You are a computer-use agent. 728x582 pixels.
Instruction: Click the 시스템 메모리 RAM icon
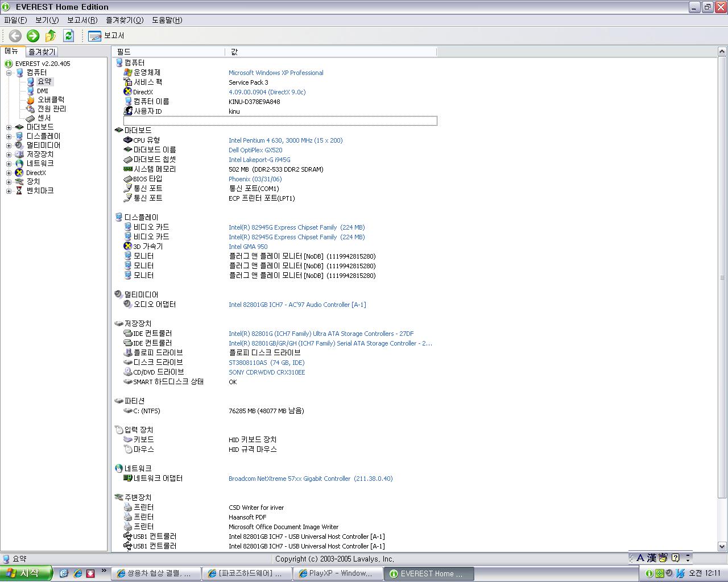pos(128,169)
